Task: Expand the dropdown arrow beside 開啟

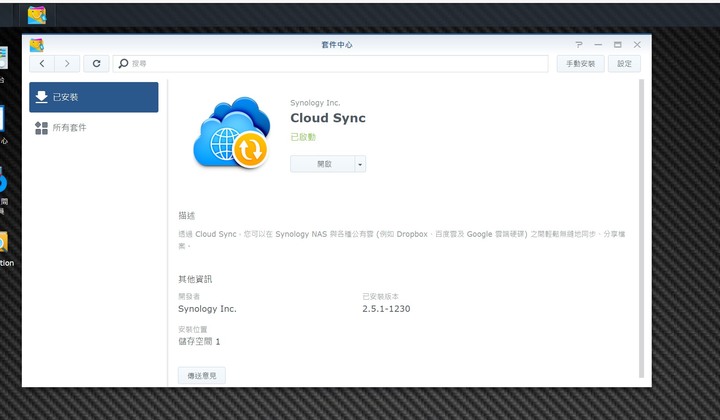Action: coord(360,164)
